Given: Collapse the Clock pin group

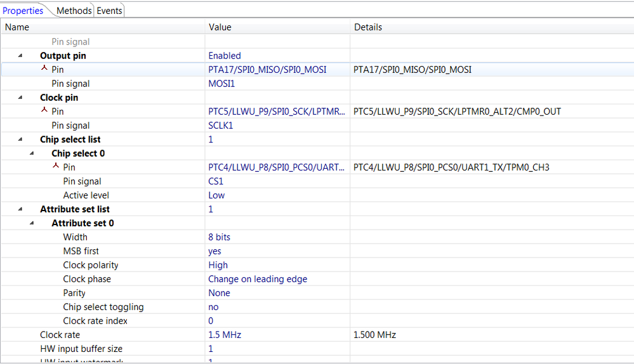Looking at the screenshot, I should click(x=20, y=98).
